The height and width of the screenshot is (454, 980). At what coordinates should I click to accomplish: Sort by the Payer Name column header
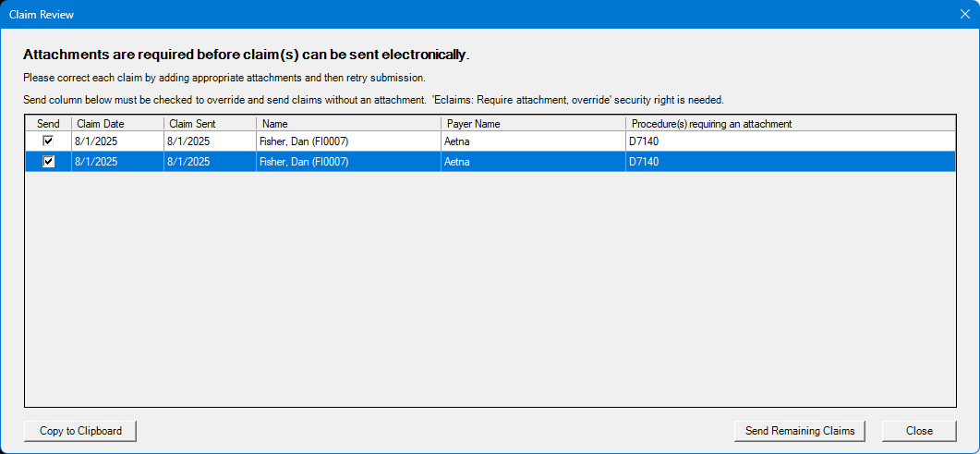coord(533,124)
